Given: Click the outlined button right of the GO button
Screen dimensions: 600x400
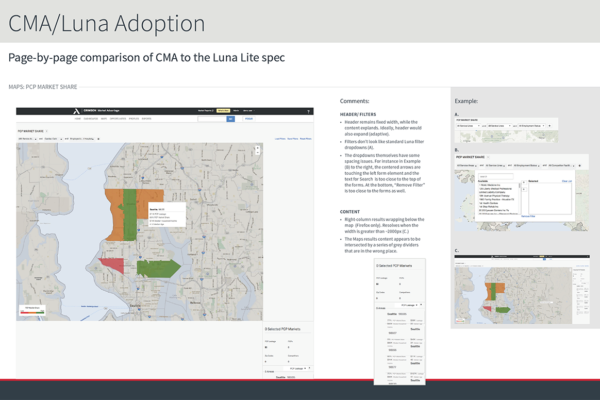Looking at the screenshot, I should pyautogui.click(x=249, y=119).
